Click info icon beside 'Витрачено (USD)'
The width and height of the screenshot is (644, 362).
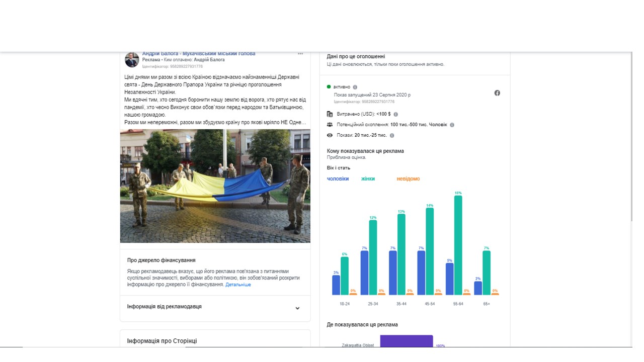coord(395,115)
